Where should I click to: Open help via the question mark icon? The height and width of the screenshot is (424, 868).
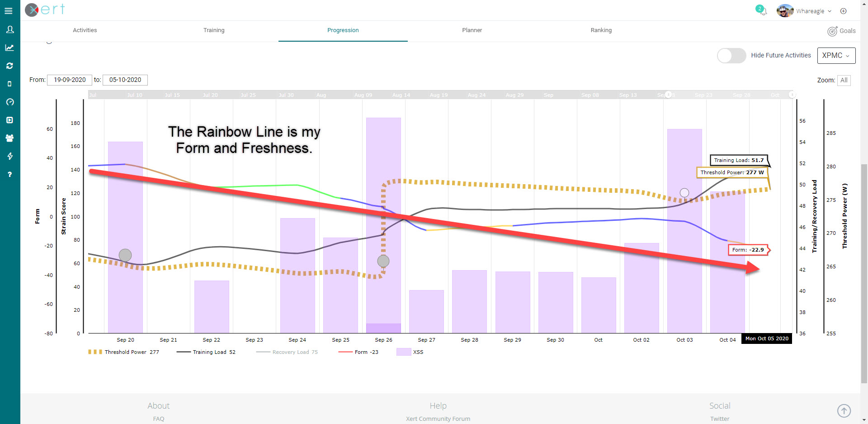tap(9, 174)
